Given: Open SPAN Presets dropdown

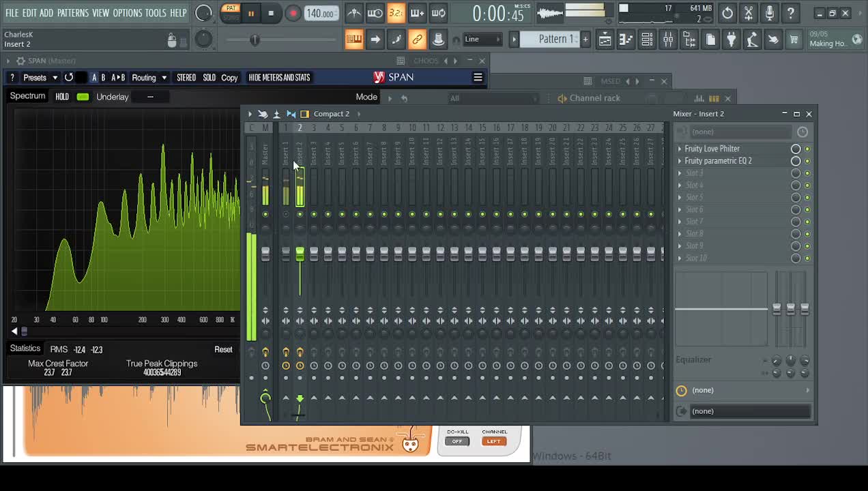Looking at the screenshot, I should pyautogui.click(x=40, y=78).
